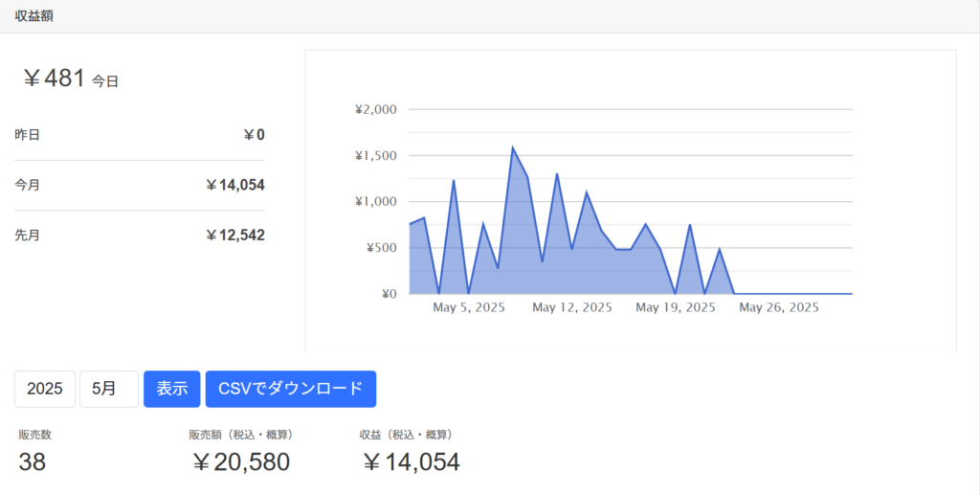Click the 今日 label beside ￥481
This screenshot has height=495, width=980.
105,81
